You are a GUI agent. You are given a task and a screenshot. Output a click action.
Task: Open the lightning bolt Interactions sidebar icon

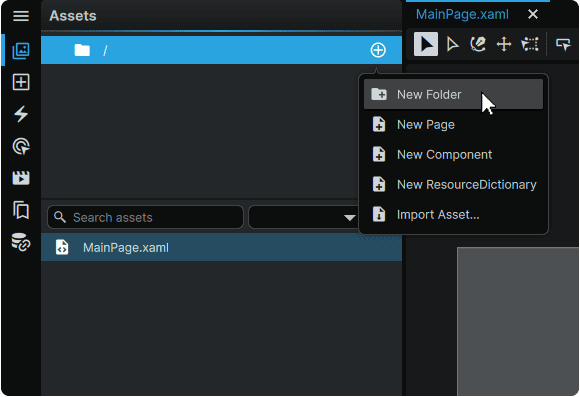21,114
